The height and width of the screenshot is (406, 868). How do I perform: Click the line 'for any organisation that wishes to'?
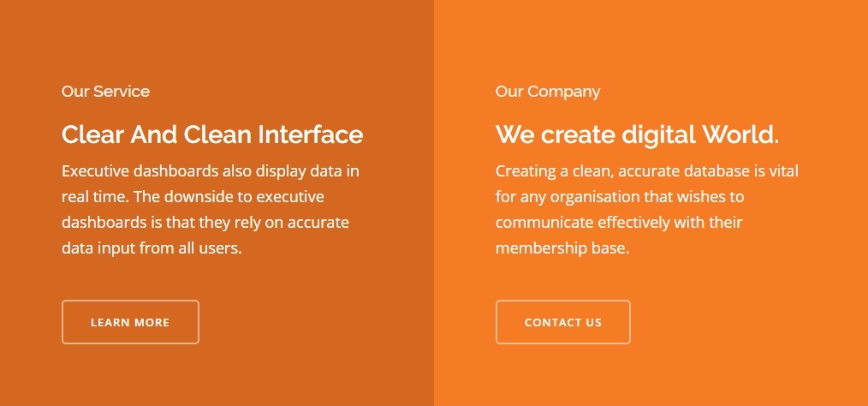[620, 197]
